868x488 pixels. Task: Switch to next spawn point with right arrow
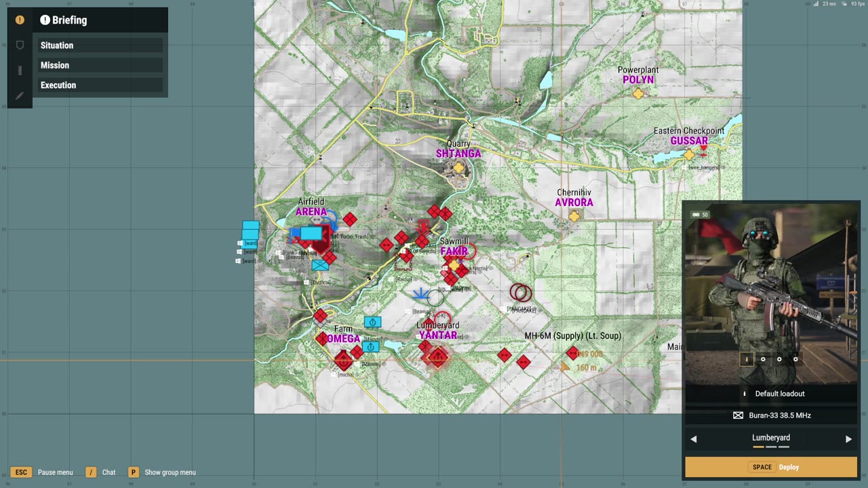point(848,439)
